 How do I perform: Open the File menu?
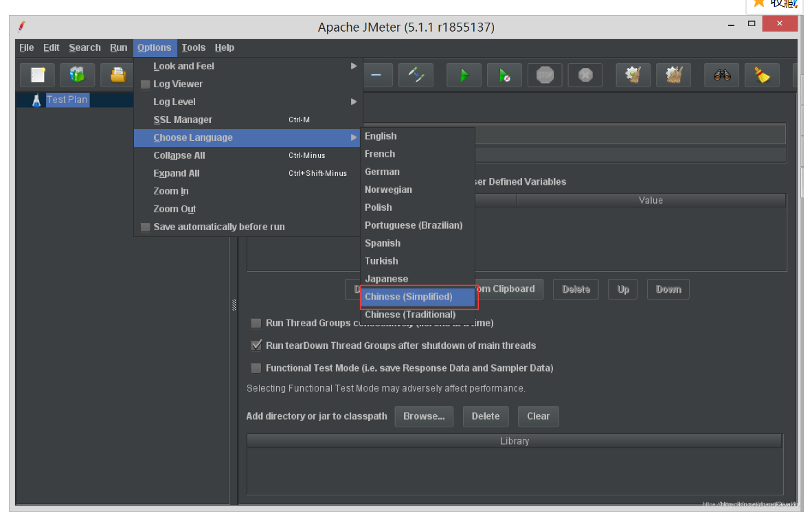[26, 47]
